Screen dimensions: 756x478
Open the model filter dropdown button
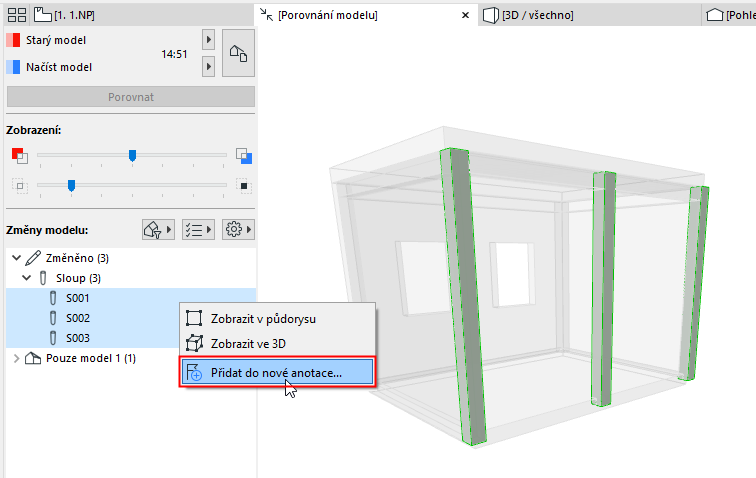click(x=158, y=230)
